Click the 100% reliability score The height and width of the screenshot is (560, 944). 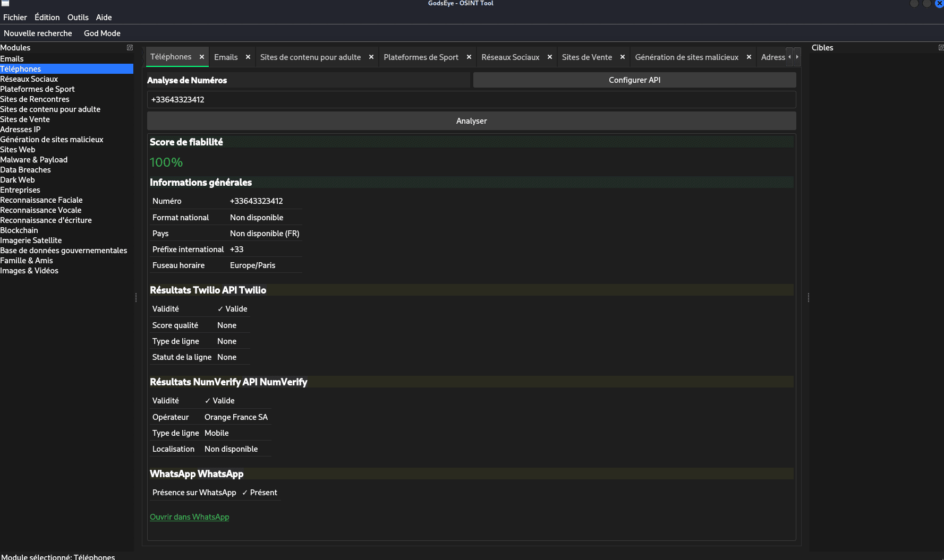[166, 162]
